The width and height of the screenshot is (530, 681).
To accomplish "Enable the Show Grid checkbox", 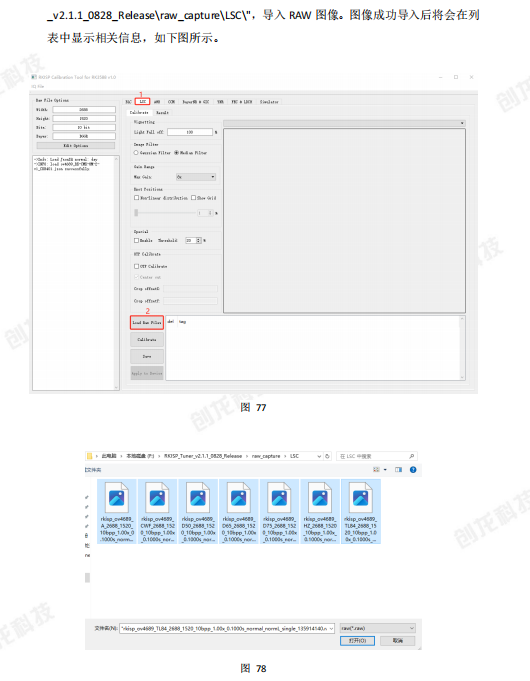I will 194,198.
